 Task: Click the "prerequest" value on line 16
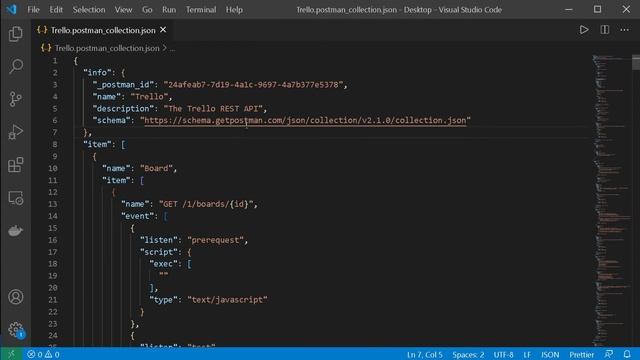(215, 240)
